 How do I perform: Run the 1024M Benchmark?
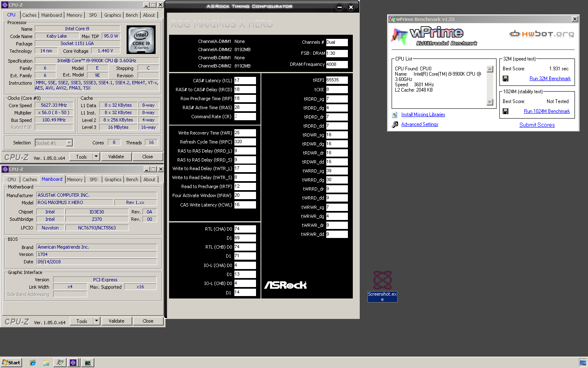pyautogui.click(x=547, y=111)
